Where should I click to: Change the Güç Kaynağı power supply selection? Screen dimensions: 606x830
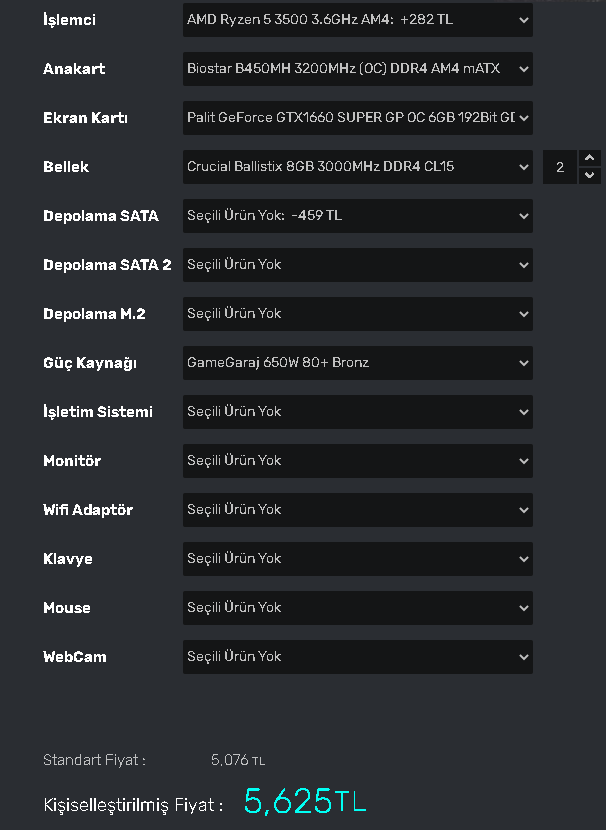[x=357, y=362]
